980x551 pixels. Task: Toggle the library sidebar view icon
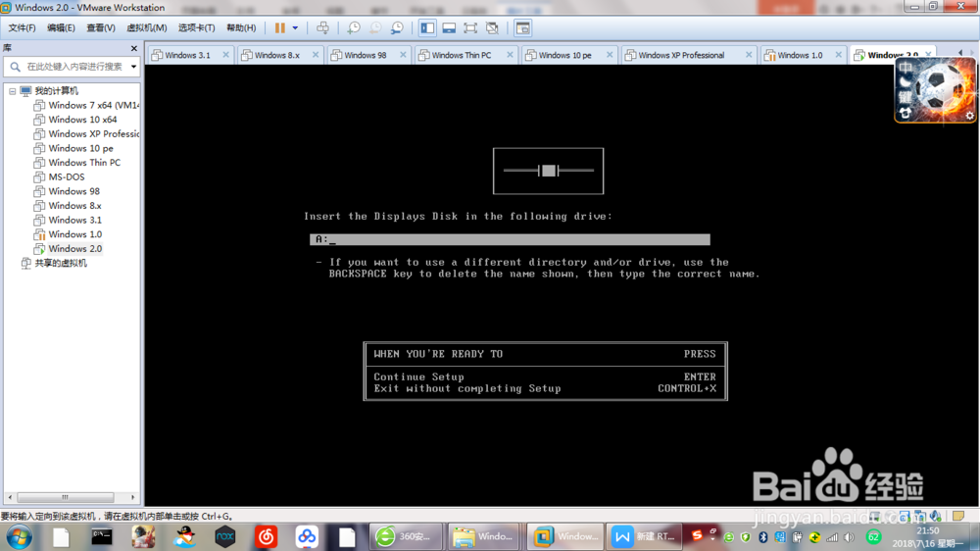click(427, 28)
